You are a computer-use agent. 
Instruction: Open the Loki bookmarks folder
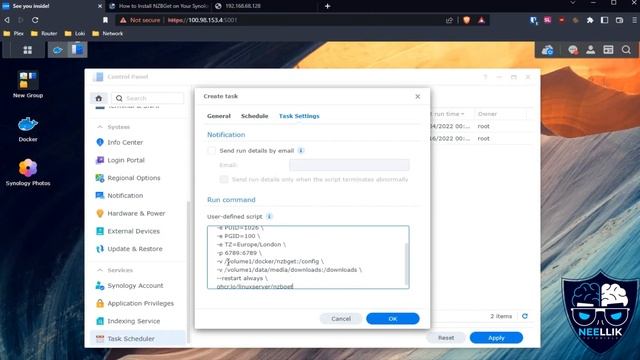pyautogui.click(x=75, y=33)
